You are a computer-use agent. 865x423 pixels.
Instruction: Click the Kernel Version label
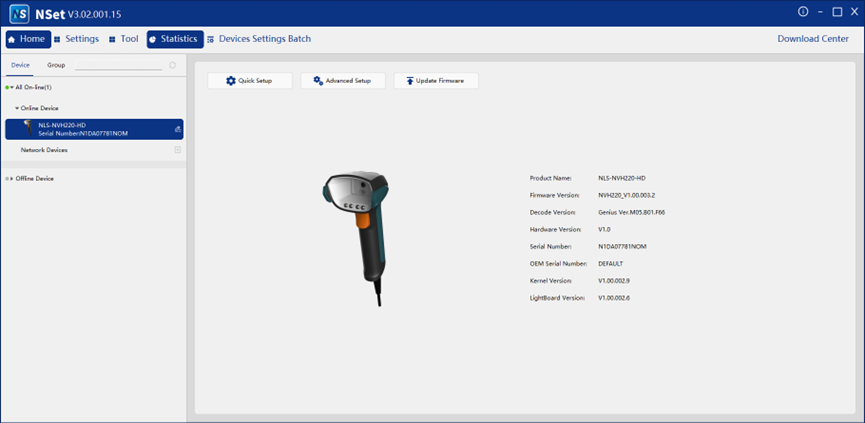point(551,281)
